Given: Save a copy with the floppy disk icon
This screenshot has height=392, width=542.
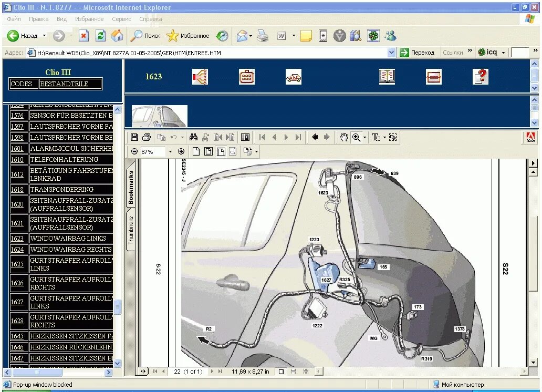Looking at the screenshot, I should (134, 137).
